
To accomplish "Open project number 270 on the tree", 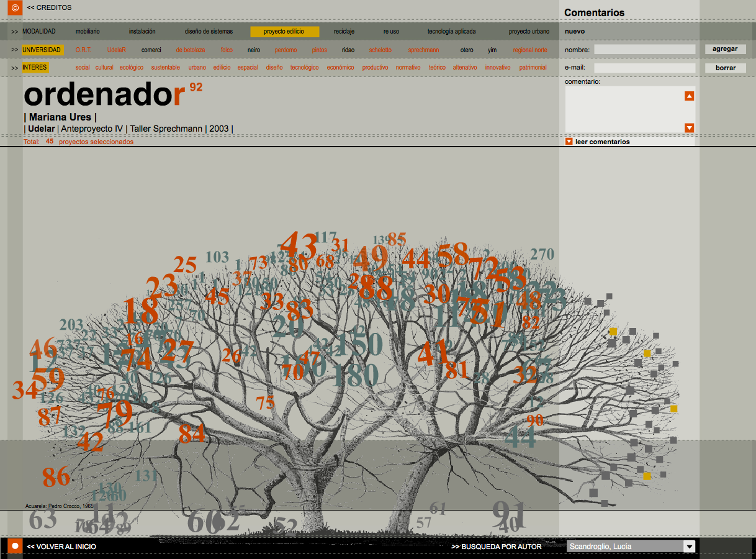I will click(x=542, y=254).
